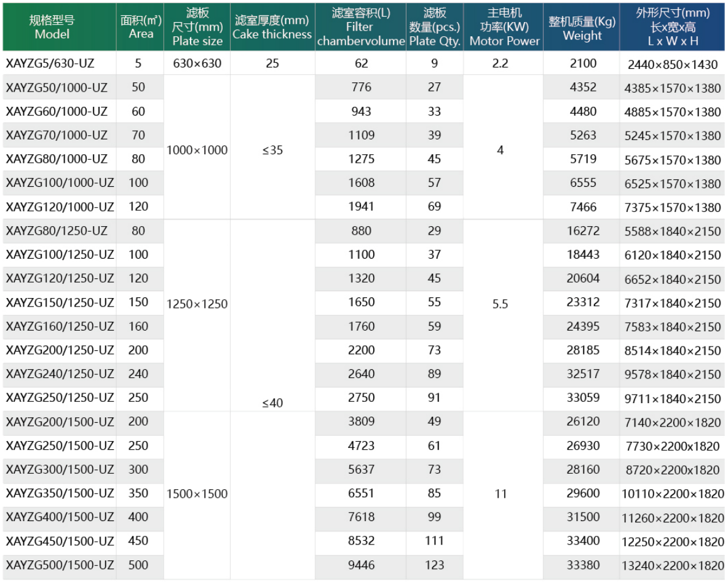The width and height of the screenshot is (728, 585).
Task: Select model XAYZG5/630-UZ row label
Action: click(x=50, y=63)
